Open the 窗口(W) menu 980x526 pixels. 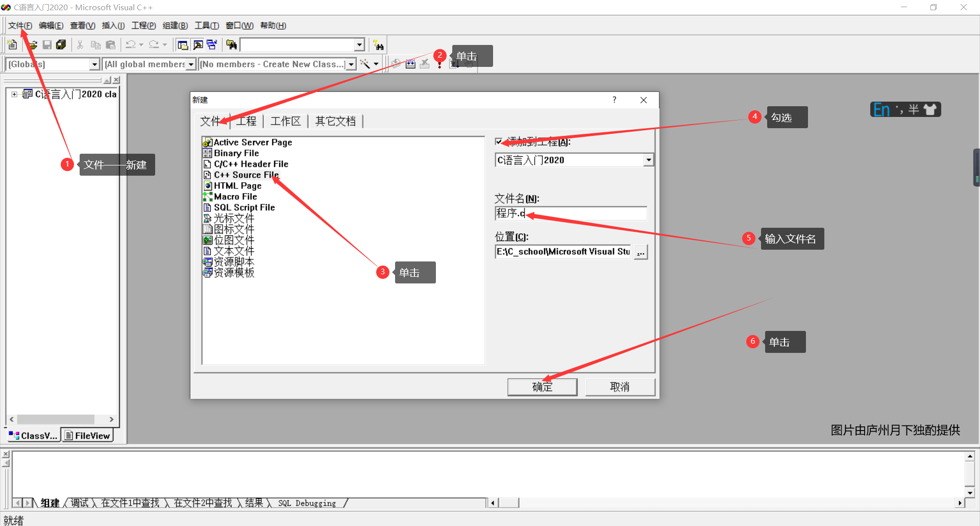[x=239, y=26]
